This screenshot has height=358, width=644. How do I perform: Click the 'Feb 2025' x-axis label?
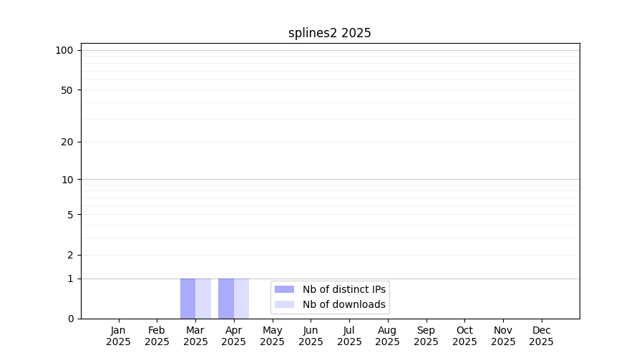click(157, 336)
